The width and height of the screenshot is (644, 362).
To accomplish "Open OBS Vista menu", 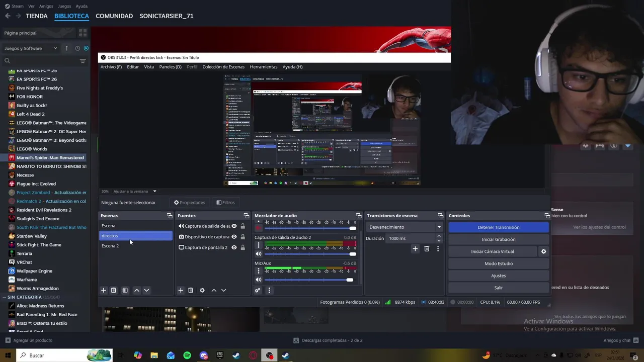I will (149, 67).
